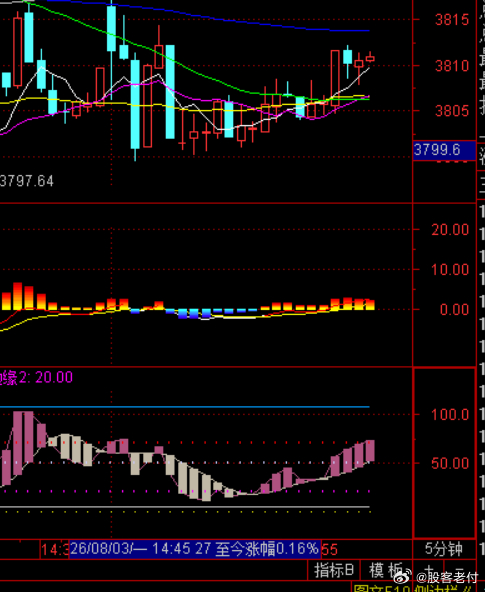Switch to the 指标B tab
Viewport: 485px width, 592px height.
[334, 570]
